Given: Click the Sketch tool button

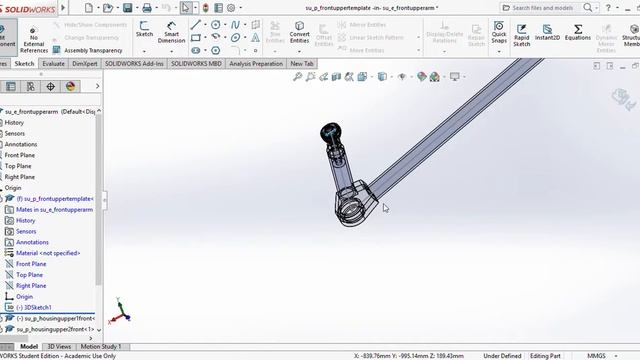Looking at the screenshot, I should pyautogui.click(x=144, y=29).
